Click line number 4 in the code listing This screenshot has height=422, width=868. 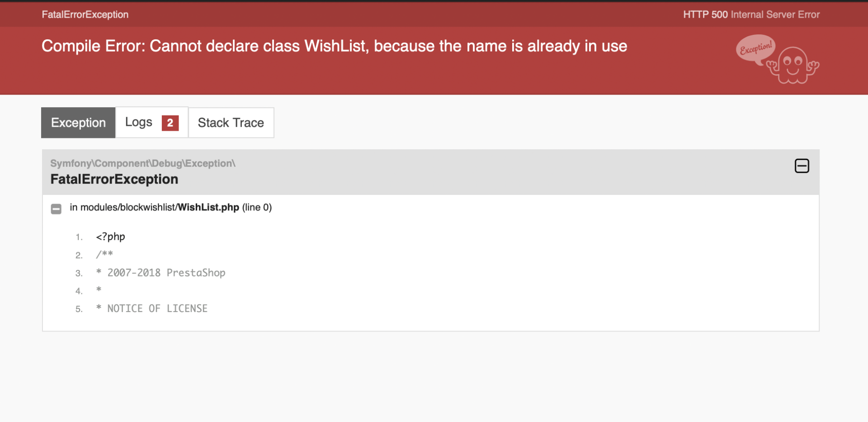click(x=79, y=291)
